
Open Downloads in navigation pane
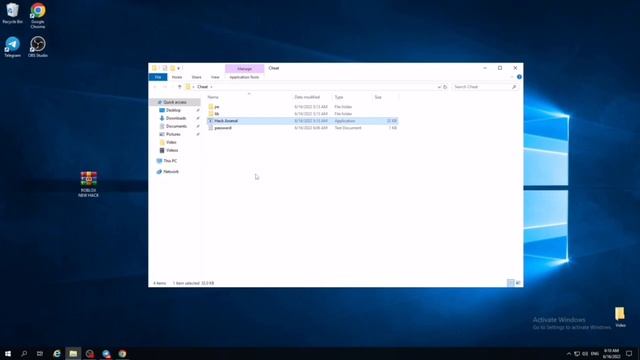176,118
